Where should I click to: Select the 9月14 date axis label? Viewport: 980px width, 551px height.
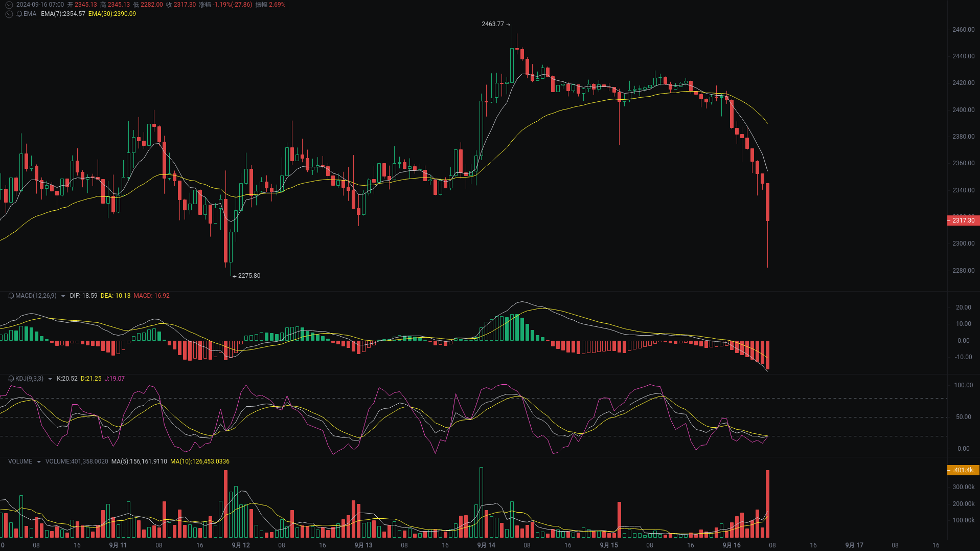486,545
